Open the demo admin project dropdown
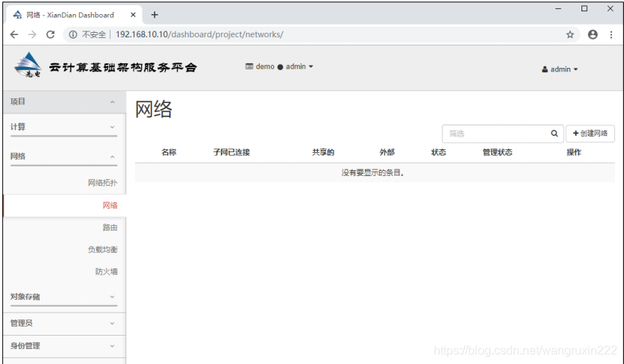The width and height of the screenshot is (624, 364). click(x=279, y=66)
